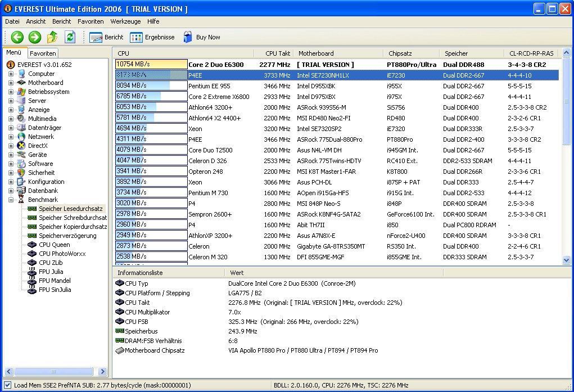Sort by the Chipsatz column header
Screen dimensions: 574x392
tap(412, 53)
